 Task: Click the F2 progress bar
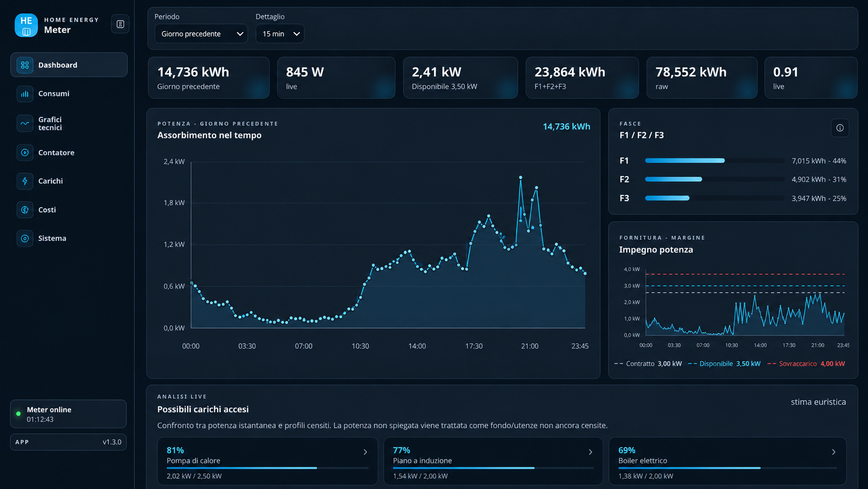pos(714,179)
